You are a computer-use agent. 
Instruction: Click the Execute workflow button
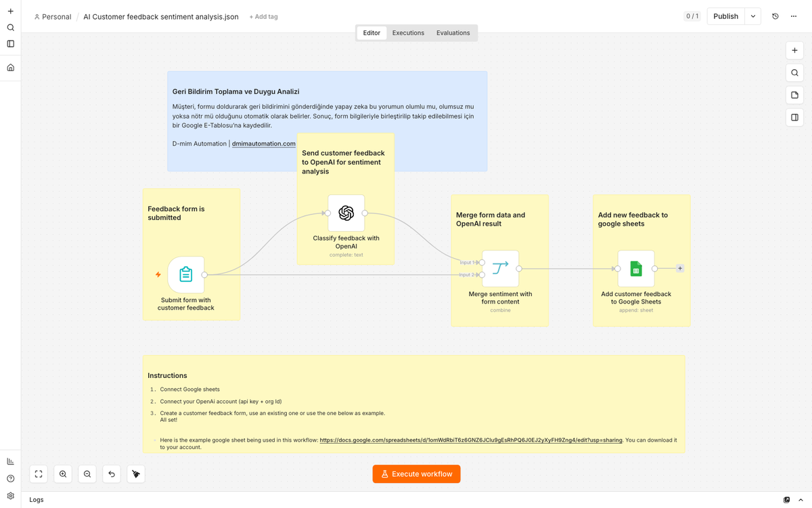pyautogui.click(x=416, y=474)
